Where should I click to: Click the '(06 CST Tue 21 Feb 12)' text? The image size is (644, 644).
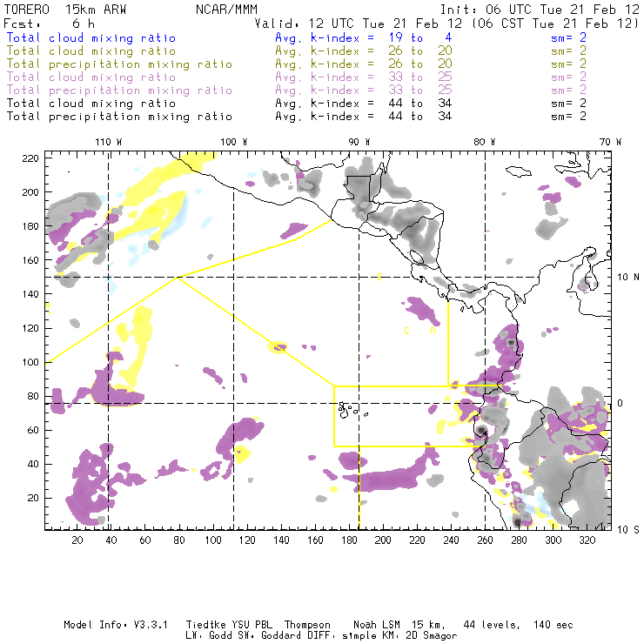(x=555, y=23)
